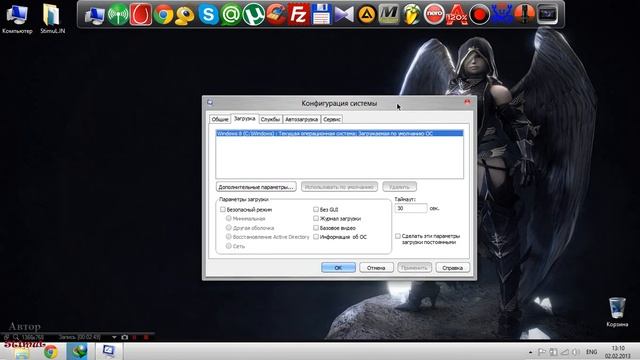
Task: Enable Журнал загрузки checkbox
Action: click(316, 218)
